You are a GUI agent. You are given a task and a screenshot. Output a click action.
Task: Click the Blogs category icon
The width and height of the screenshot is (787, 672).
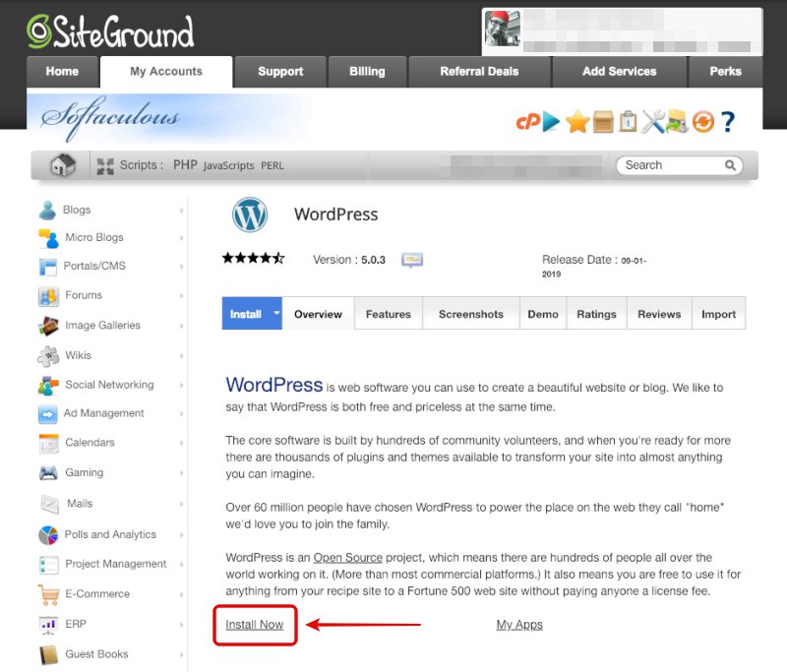coord(47,211)
